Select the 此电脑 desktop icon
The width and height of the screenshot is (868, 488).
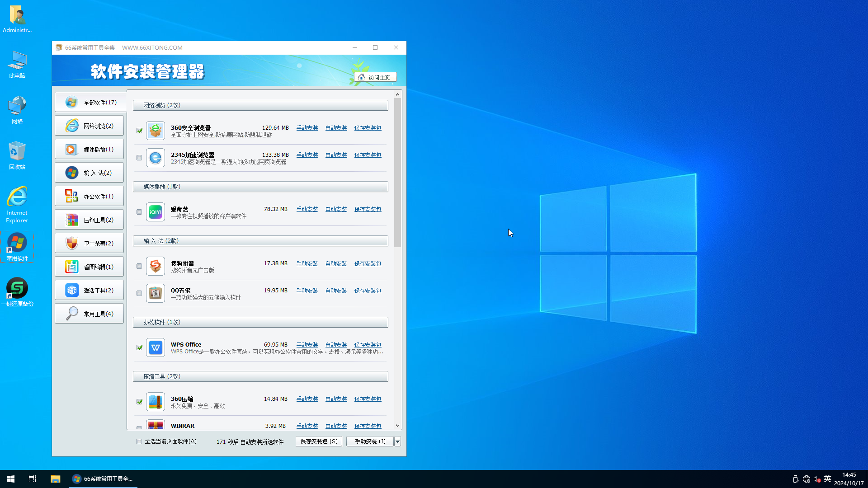tap(17, 65)
